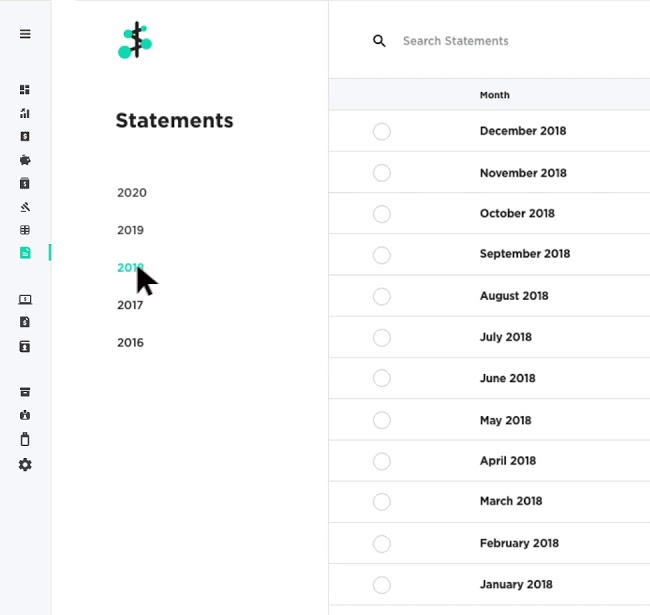Viewport: 650px width, 615px height.
Task: Click the magnifying glass search icon
Action: [379, 41]
